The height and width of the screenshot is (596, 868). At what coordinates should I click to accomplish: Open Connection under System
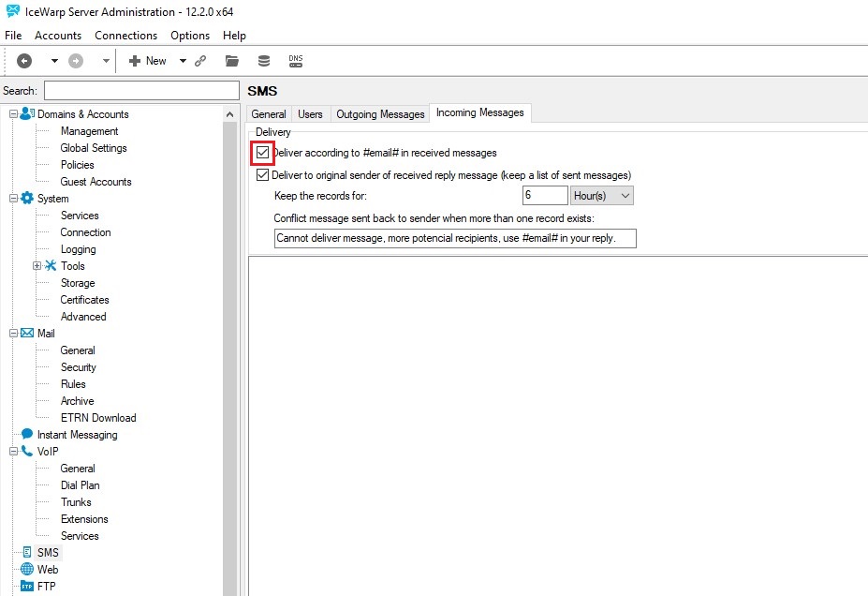86,232
